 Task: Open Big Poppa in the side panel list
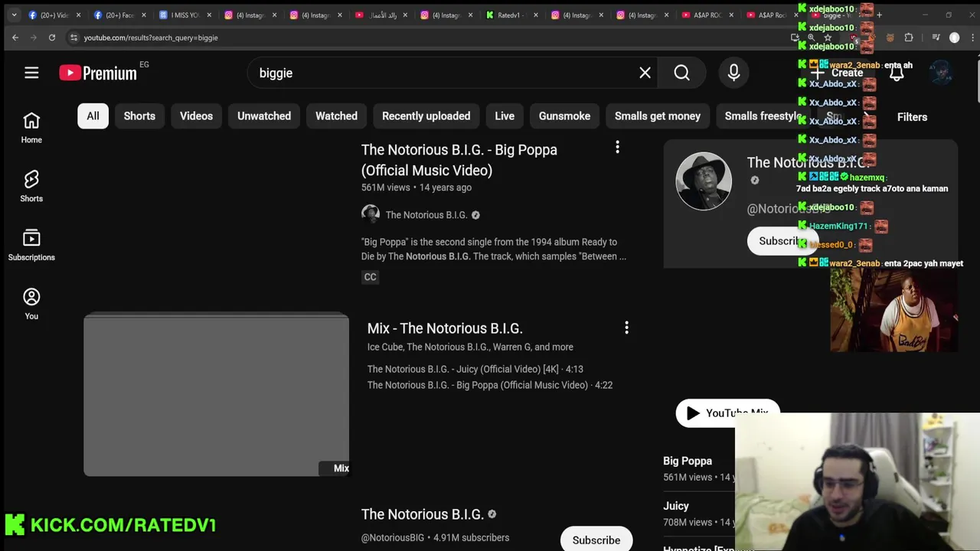coord(688,461)
